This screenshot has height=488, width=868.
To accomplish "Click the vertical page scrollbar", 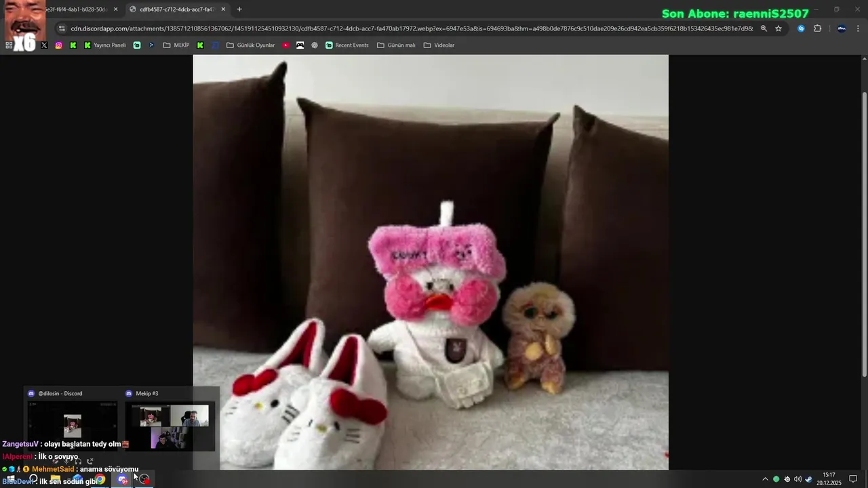I will pos(864,234).
